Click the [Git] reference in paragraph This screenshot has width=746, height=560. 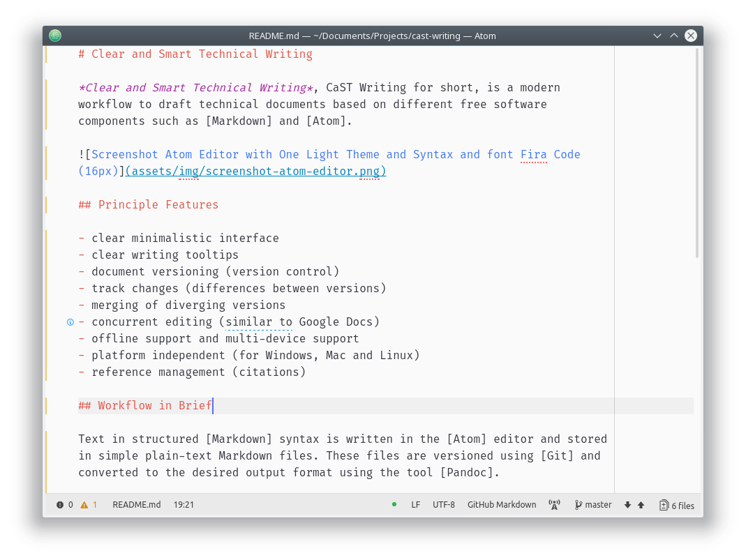[557, 456]
